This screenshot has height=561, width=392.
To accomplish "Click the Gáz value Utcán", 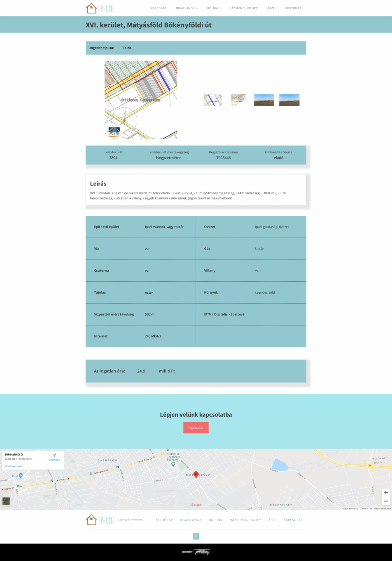I will (x=260, y=249).
